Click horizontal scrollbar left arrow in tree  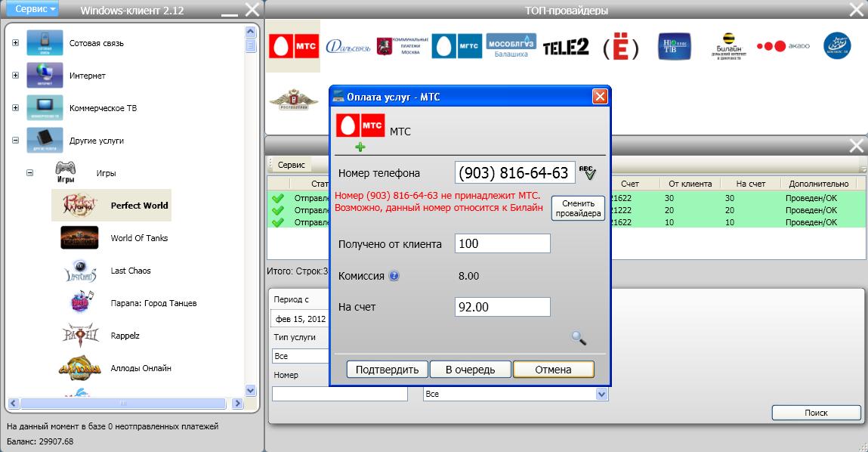(14, 404)
